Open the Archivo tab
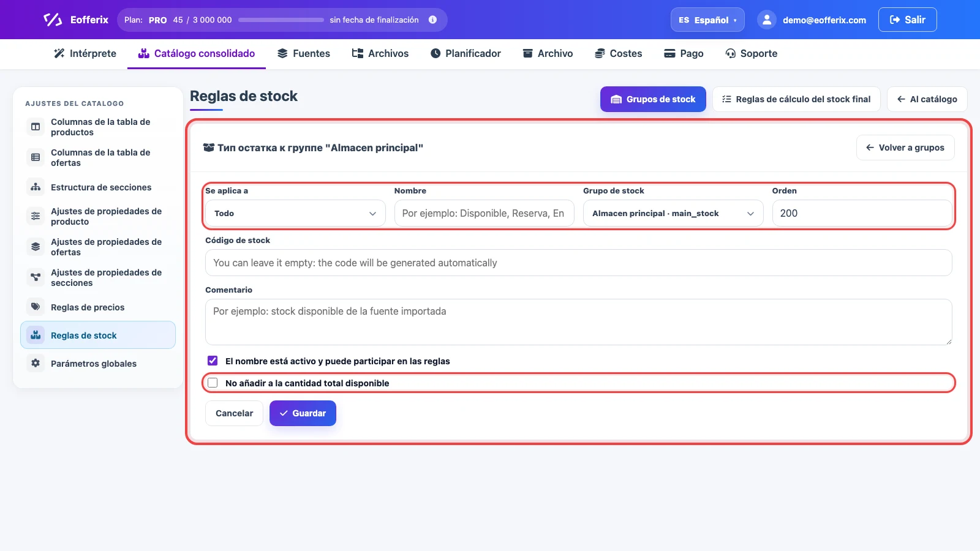The width and height of the screenshot is (980, 551). pyautogui.click(x=548, y=53)
